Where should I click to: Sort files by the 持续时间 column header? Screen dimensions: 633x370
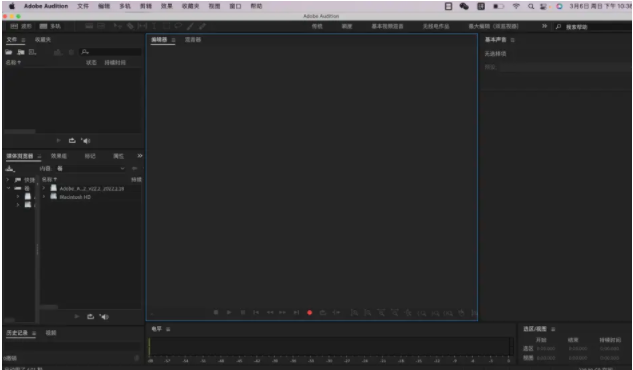[x=115, y=63]
